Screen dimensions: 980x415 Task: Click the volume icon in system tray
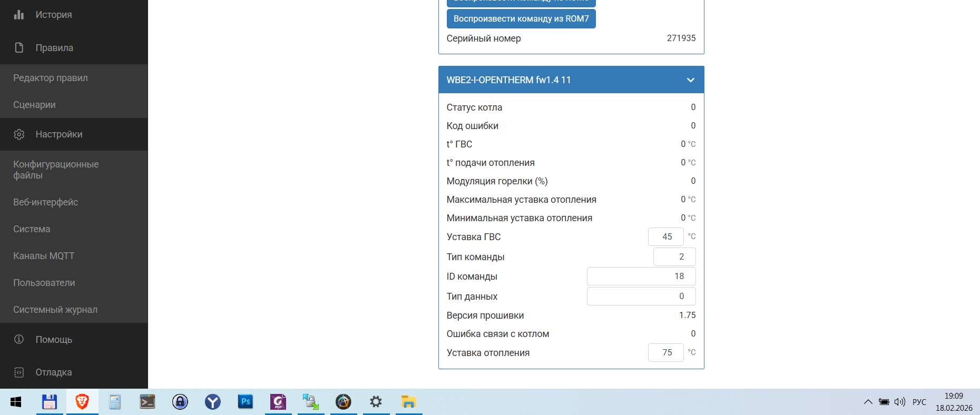[x=899, y=402]
